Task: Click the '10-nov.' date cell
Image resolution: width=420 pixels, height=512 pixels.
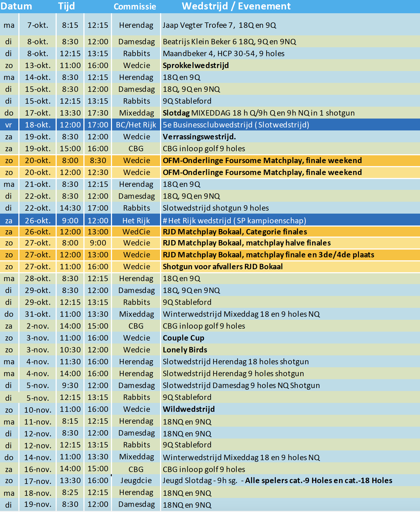Action: point(38,410)
